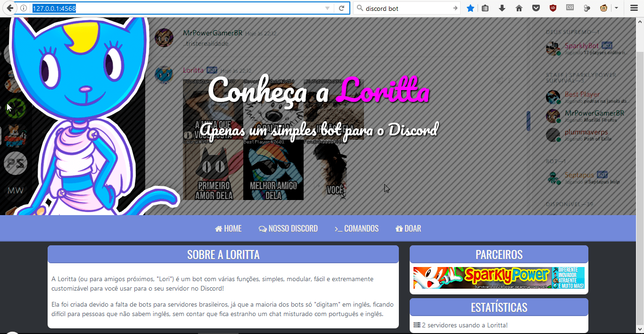
Task: Click the SparklyPower partner banner
Action: click(499, 278)
